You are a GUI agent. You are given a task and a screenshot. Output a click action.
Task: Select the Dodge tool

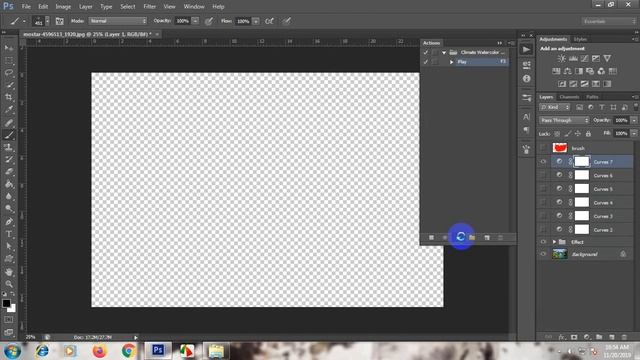coord(9,209)
